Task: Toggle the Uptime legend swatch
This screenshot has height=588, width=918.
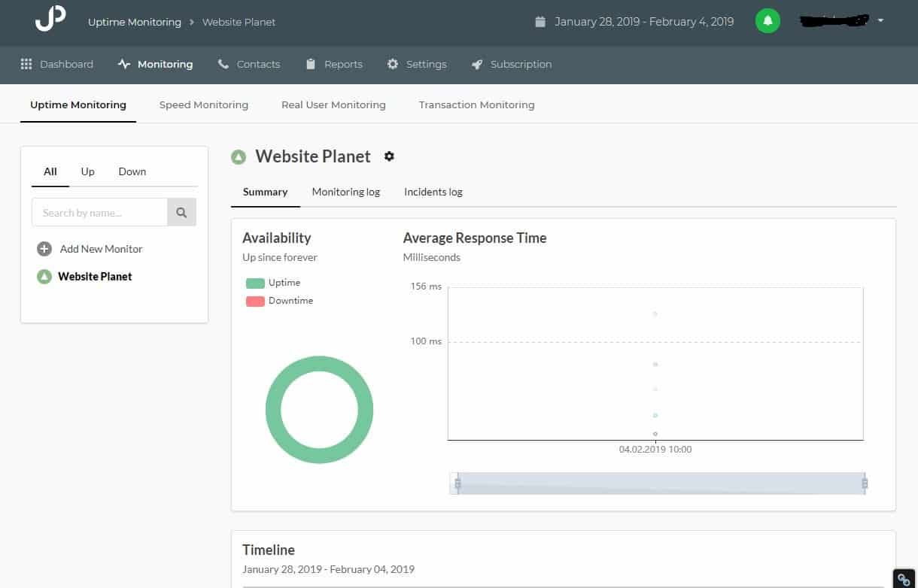Action: pyautogui.click(x=255, y=283)
